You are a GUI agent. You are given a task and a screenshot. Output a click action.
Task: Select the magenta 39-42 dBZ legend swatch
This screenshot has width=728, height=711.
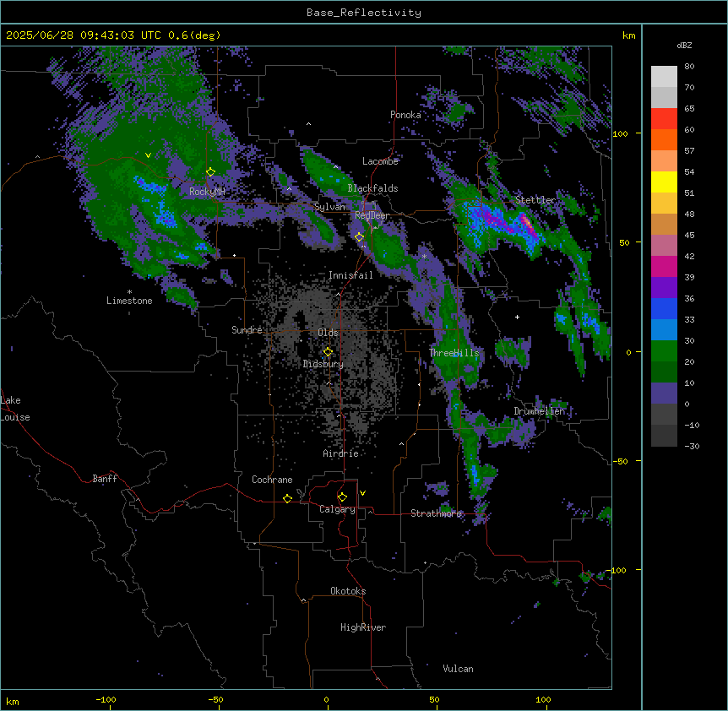pos(664,267)
